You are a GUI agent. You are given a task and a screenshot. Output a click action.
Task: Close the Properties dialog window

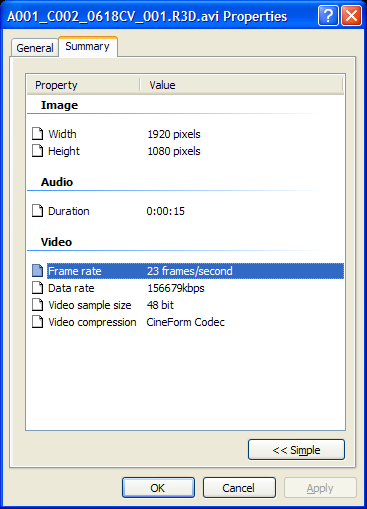pyautogui.click(x=351, y=15)
